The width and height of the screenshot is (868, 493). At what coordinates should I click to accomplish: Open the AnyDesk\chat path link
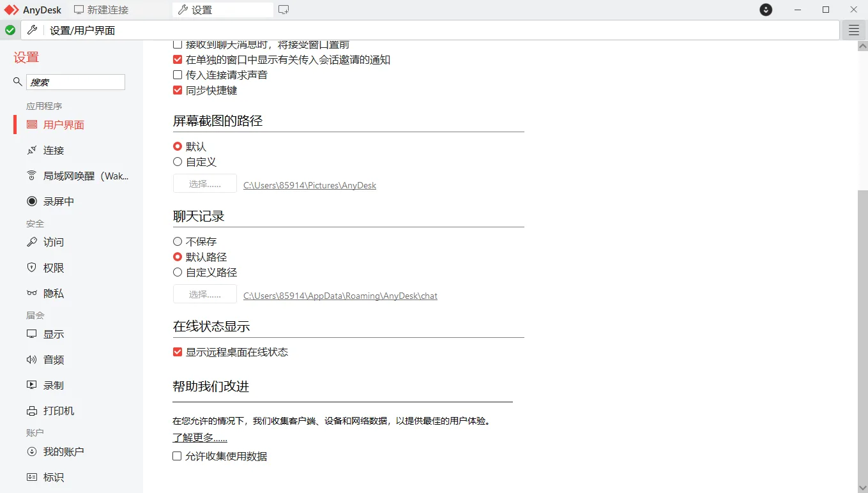(340, 296)
